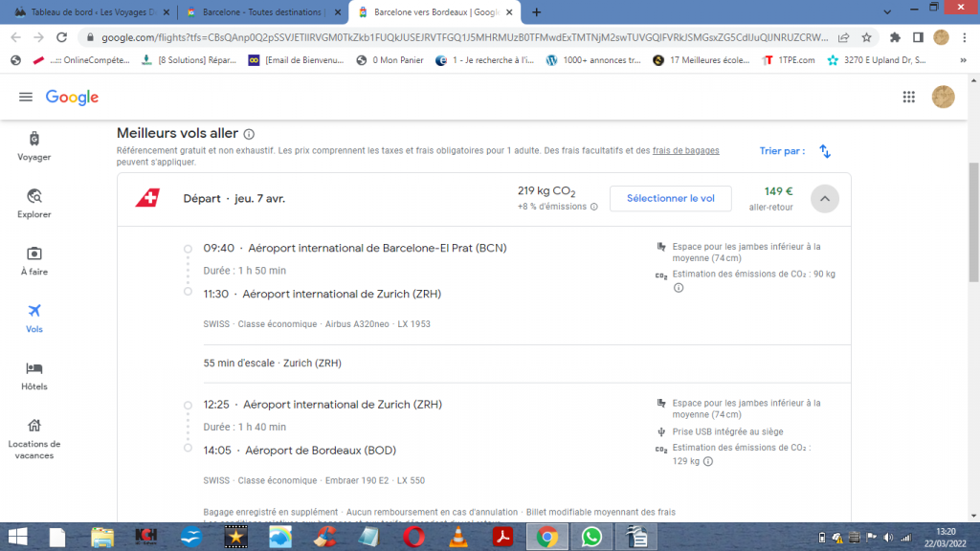This screenshot has height=551, width=980.
Task: Collapse the SWISS flight details
Action: pyautogui.click(x=824, y=199)
